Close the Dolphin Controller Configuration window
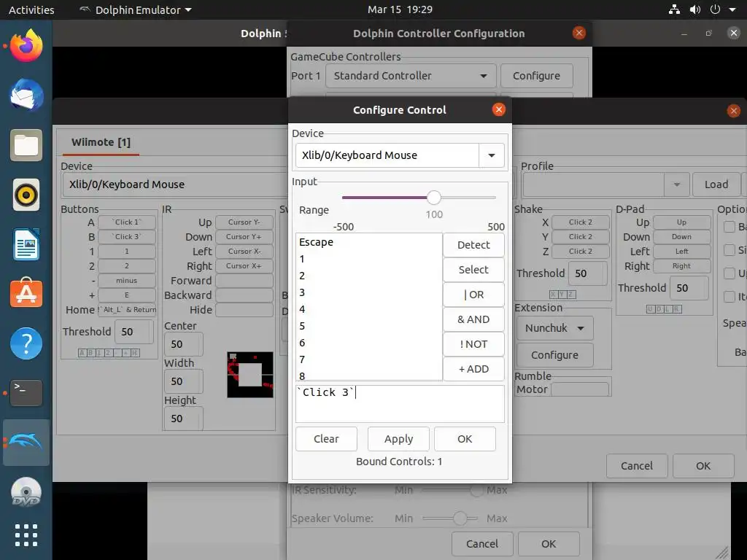The image size is (747, 560). (578, 33)
